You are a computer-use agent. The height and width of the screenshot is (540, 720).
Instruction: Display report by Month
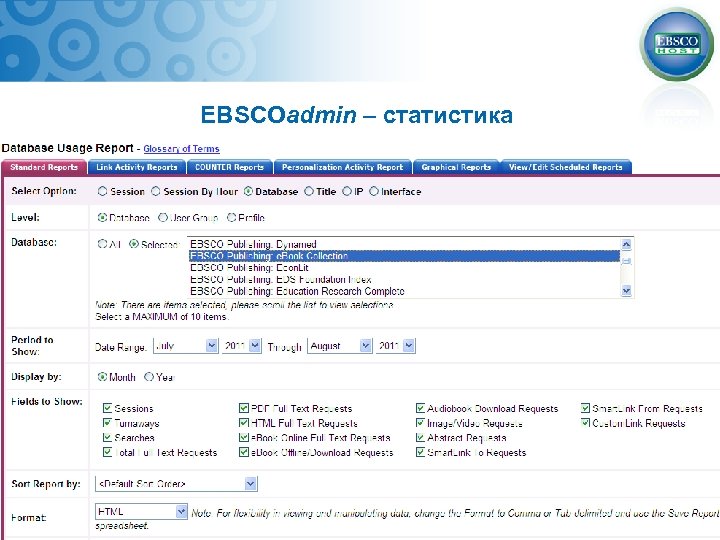click(x=102, y=377)
